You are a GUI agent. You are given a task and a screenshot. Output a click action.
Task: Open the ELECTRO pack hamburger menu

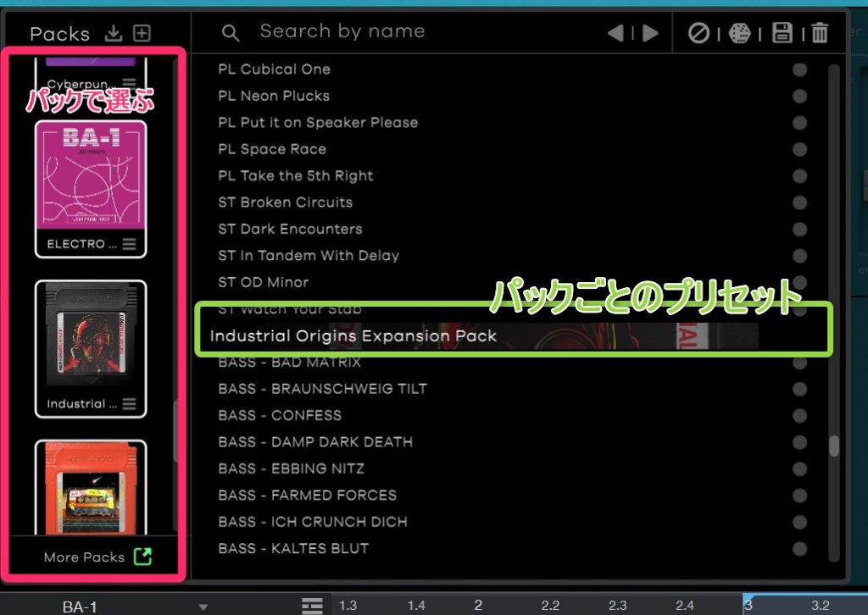tap(129, 244)
